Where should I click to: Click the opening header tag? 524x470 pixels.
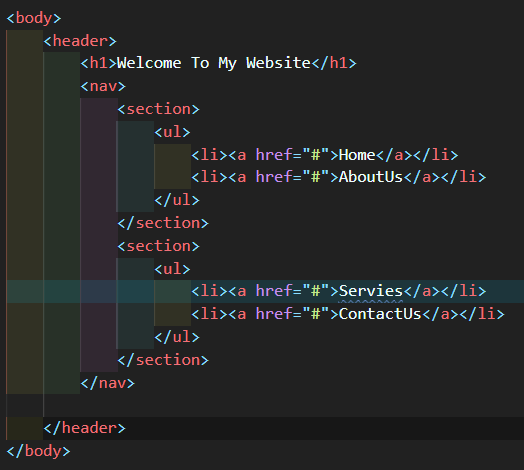click(80, 41)
